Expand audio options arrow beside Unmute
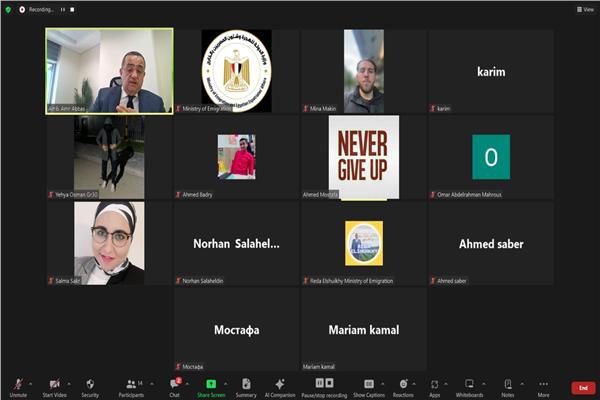This screenshot has width=600, height=400. [x=31, y=384]
